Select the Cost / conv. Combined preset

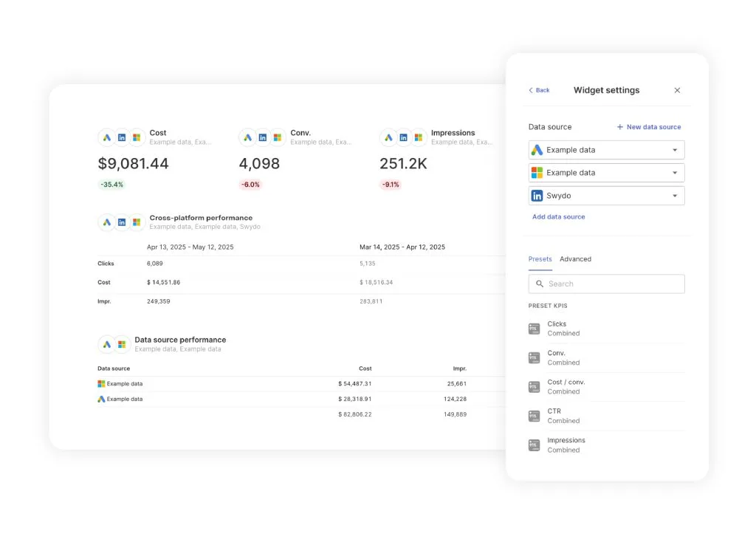pyautogui.click(x=607, y=387)
